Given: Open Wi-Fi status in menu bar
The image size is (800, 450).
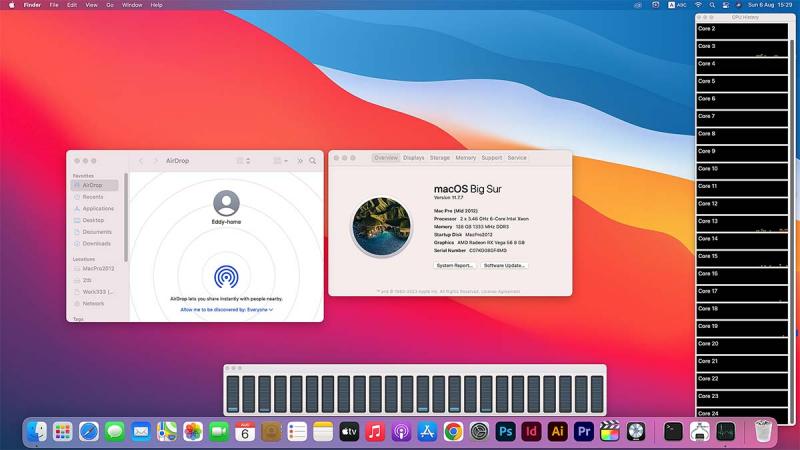Looking at the screenshot, I should coord(698,5).
